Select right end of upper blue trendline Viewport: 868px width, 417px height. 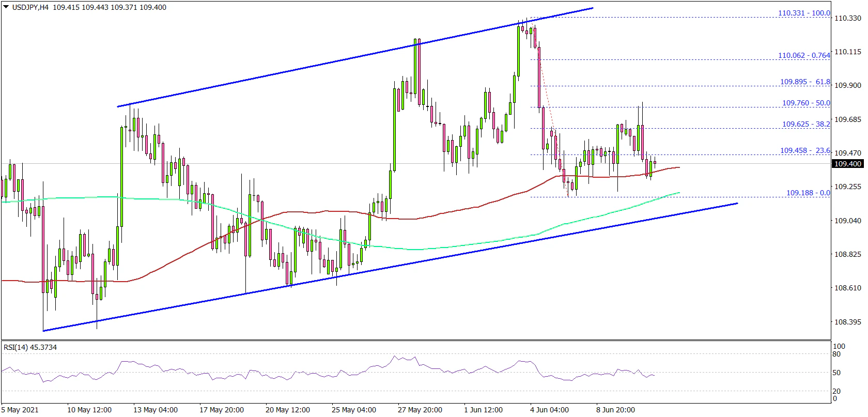592,8
